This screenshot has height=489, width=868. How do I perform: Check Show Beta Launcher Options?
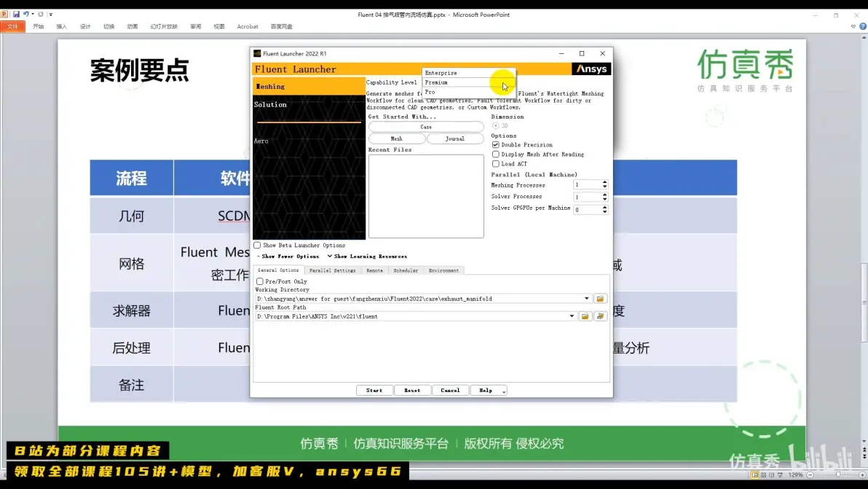pos(257,245)
